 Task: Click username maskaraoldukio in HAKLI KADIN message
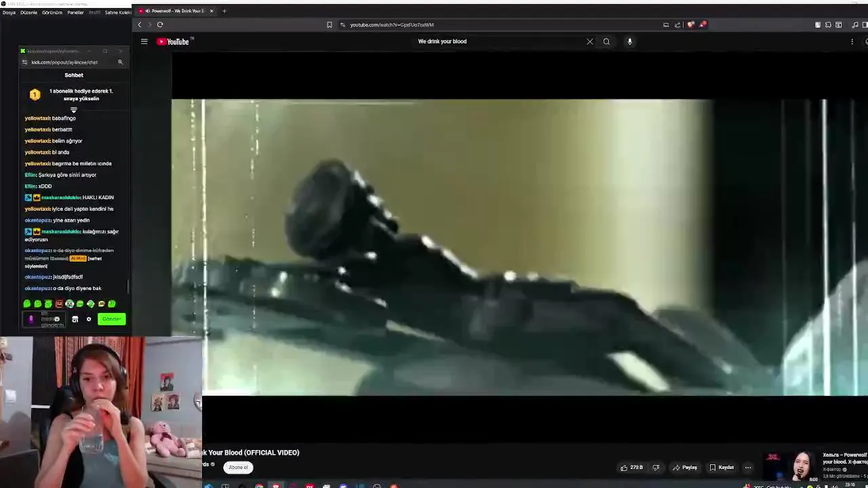(x=61, y=198)
